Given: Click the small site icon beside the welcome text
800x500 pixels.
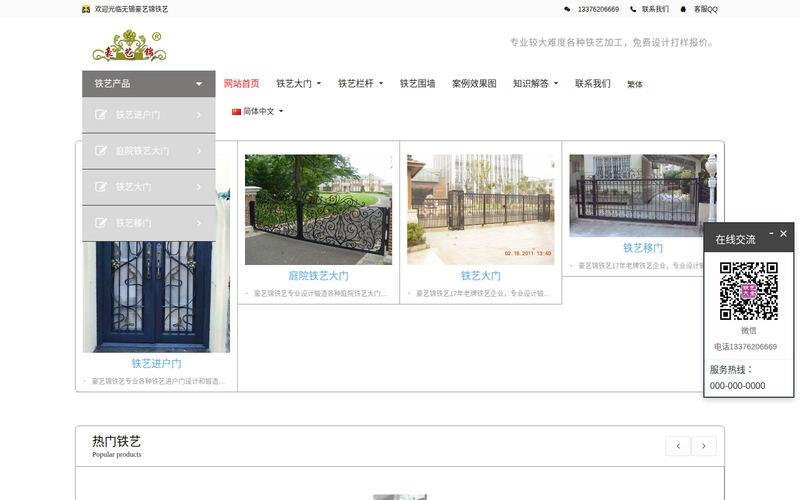Looking at the screenshot, I should pos(86,9).
